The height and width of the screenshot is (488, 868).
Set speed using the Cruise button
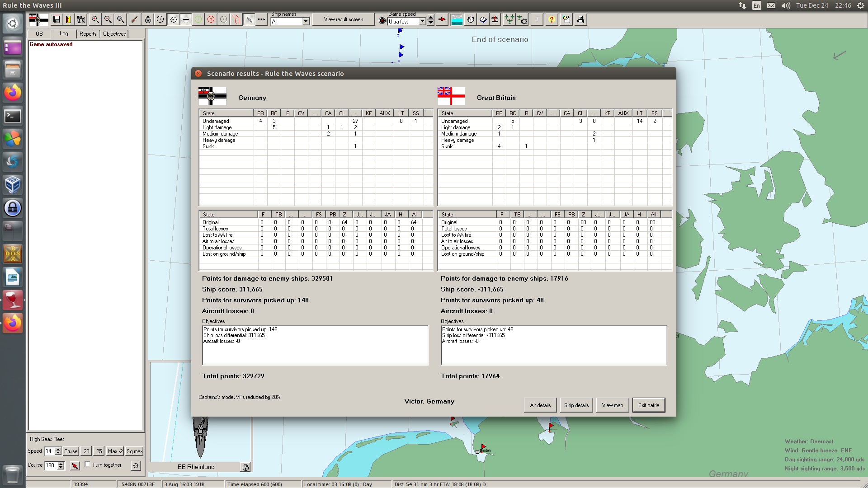tap(71, 451)
